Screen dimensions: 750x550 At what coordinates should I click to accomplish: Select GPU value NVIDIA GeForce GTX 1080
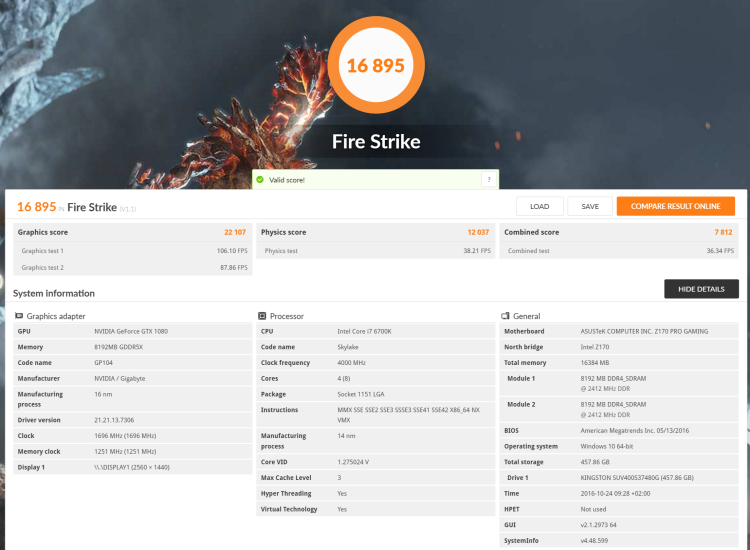click(131, 331)
